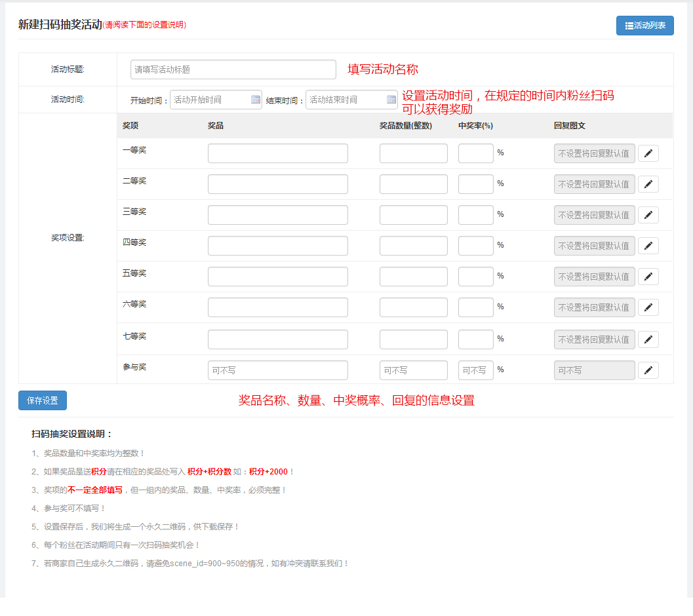The height and width of the screenshot is (616, 693).
Task: Click the 四等奖 reply text field
Action: [x=594, y=246]
